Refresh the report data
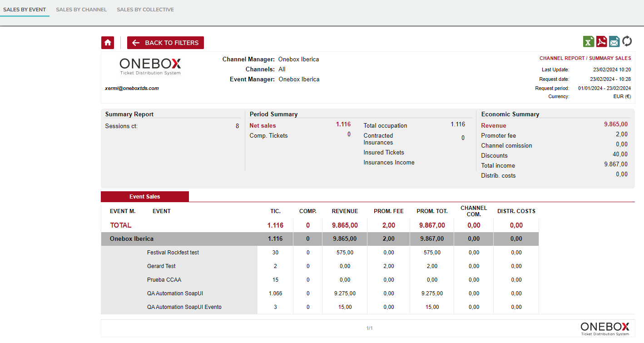 click(x=627, y=41)
